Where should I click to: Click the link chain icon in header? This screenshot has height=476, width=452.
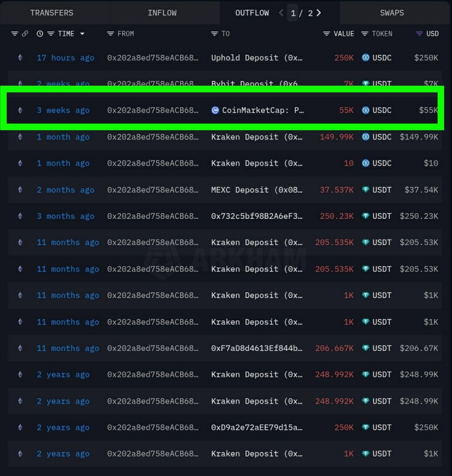click(25, 34)
